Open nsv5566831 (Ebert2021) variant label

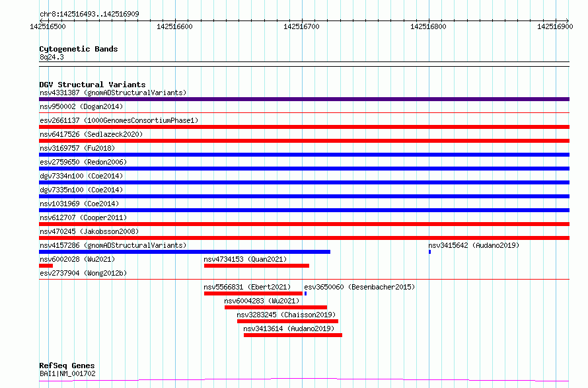tap(247, 287)
